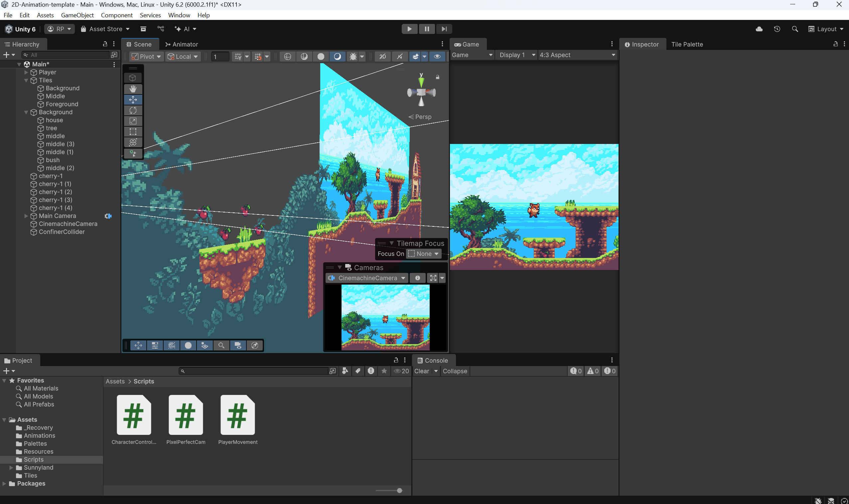
Task: Open the GameObject menu
Action: point(77,15)
